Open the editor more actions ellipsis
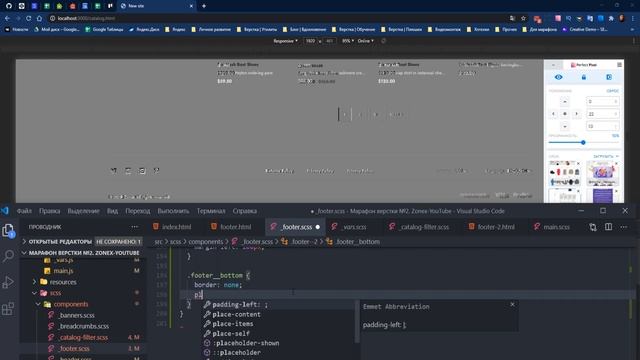 point(624,227)
